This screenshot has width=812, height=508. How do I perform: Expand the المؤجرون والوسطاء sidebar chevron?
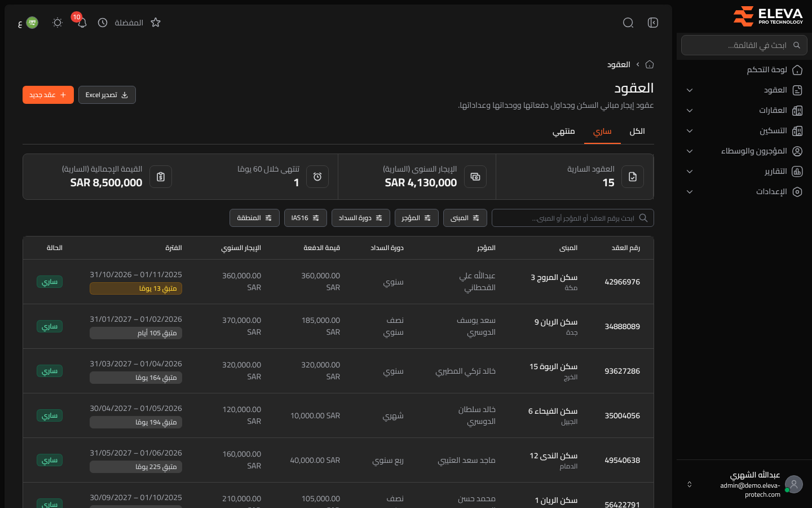(690, 151)
